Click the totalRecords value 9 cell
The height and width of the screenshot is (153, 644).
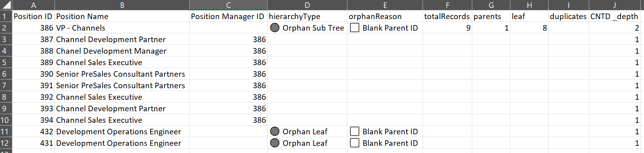coord(447,28)
